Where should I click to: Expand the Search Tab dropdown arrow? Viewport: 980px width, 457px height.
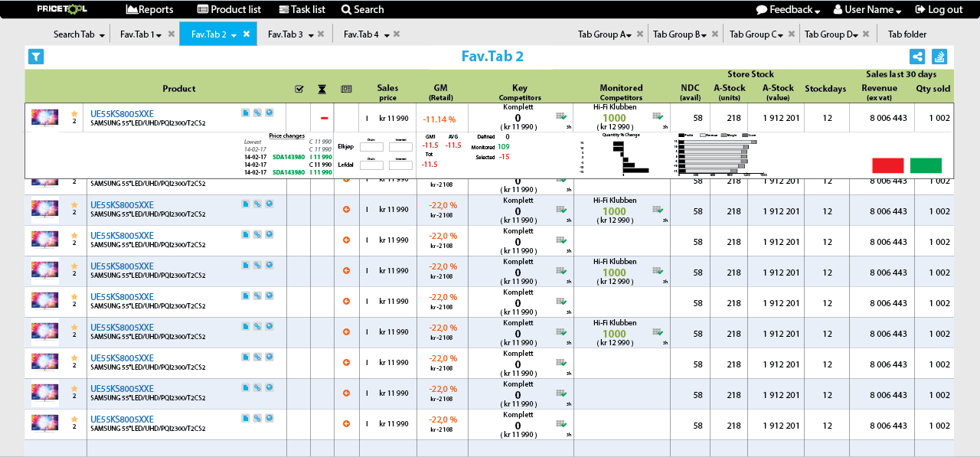102,35
